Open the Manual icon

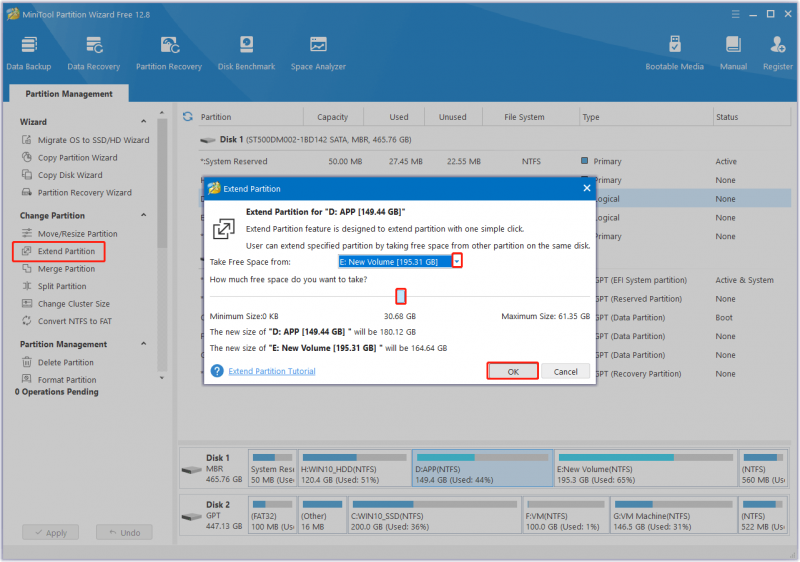pyautogui.click(x=733, y=53)
